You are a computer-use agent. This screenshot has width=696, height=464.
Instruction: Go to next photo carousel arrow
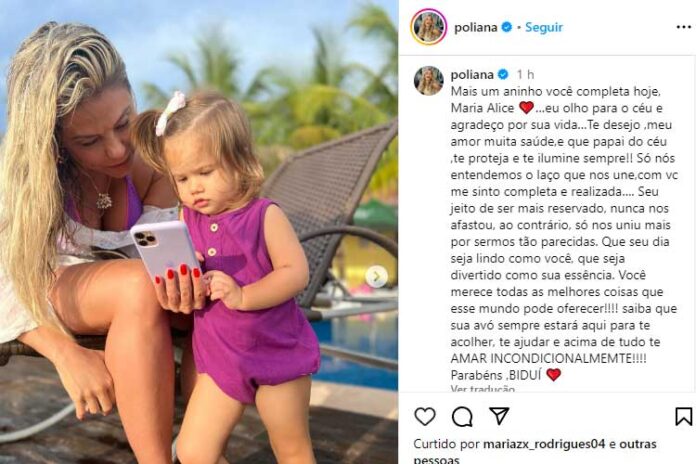pos(376,277)
